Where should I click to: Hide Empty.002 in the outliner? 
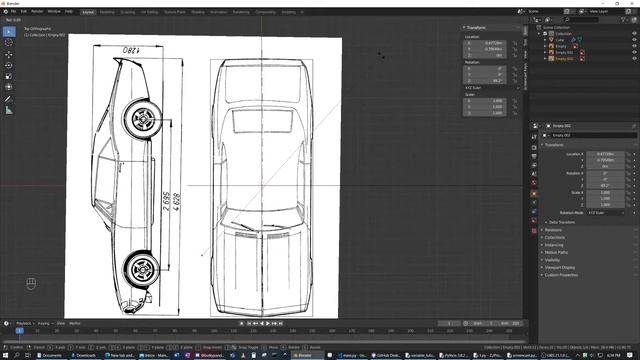tap(634, 58)
